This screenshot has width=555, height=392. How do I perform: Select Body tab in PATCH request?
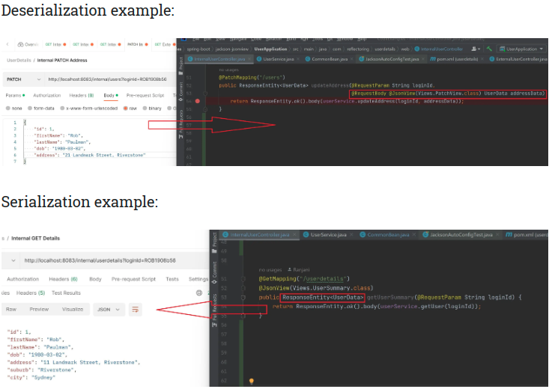pos(111,96)
